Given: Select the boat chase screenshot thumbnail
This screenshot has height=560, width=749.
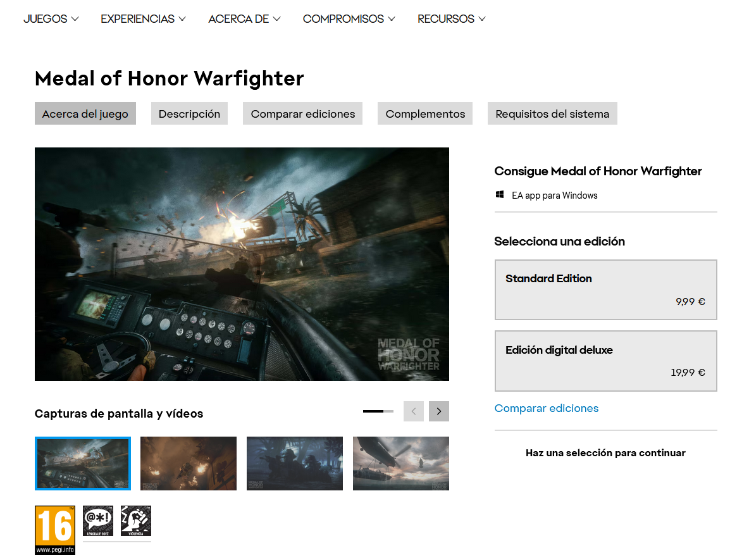Looking at the screenshot, I should pos(83,463).
